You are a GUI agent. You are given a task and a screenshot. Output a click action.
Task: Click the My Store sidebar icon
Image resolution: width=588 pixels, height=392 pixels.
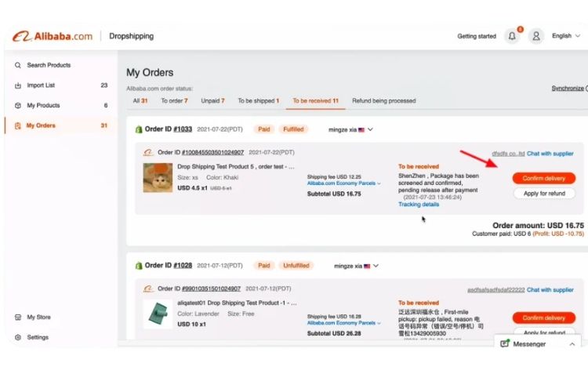(x=17, y=318)
